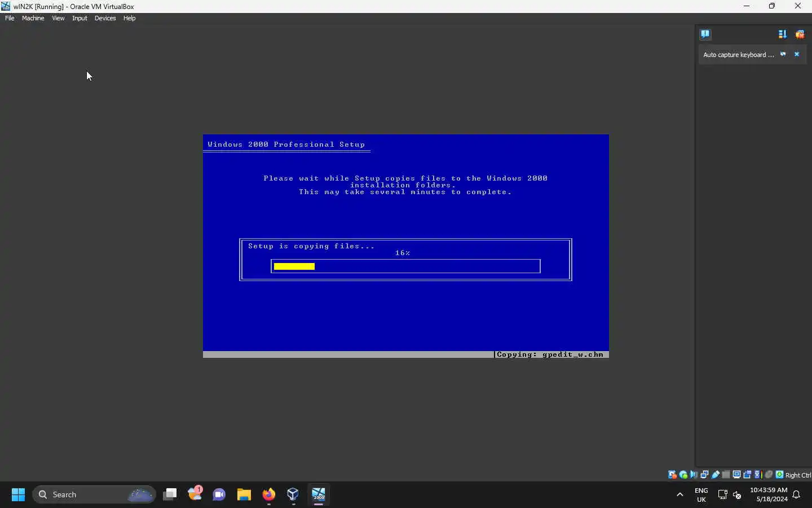Screen dimensions: 812x508
Task: Click the Windows 2000 Professional Setup title
Action: (x=286, y=144)
